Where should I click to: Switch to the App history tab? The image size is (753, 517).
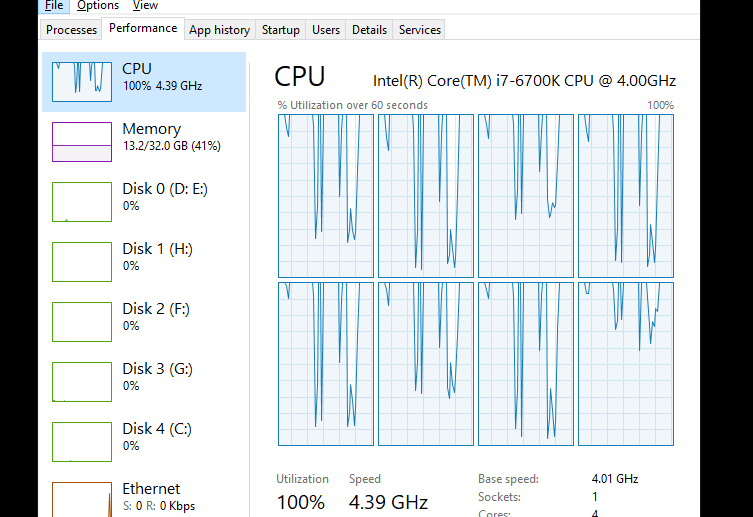point(219,30)
